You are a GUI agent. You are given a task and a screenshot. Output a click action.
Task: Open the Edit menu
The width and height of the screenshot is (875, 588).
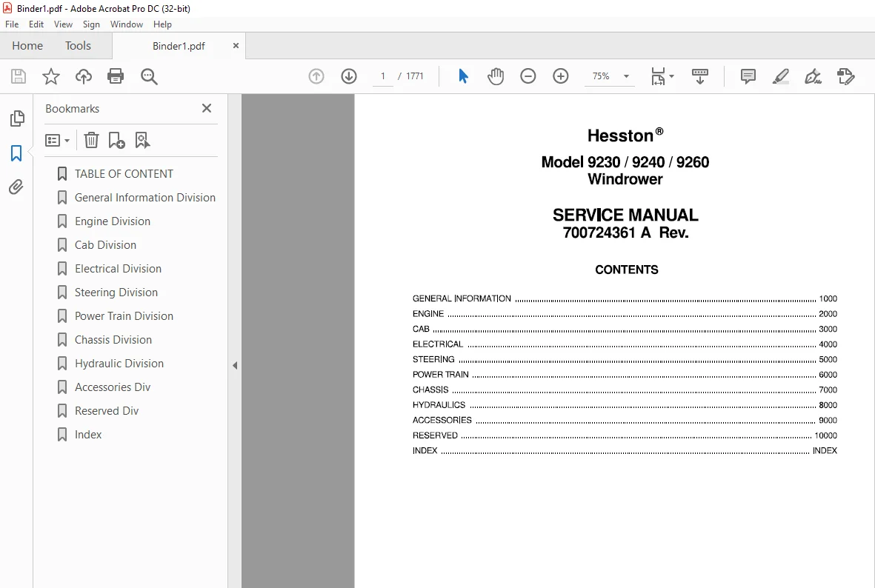tap(36, 24)
